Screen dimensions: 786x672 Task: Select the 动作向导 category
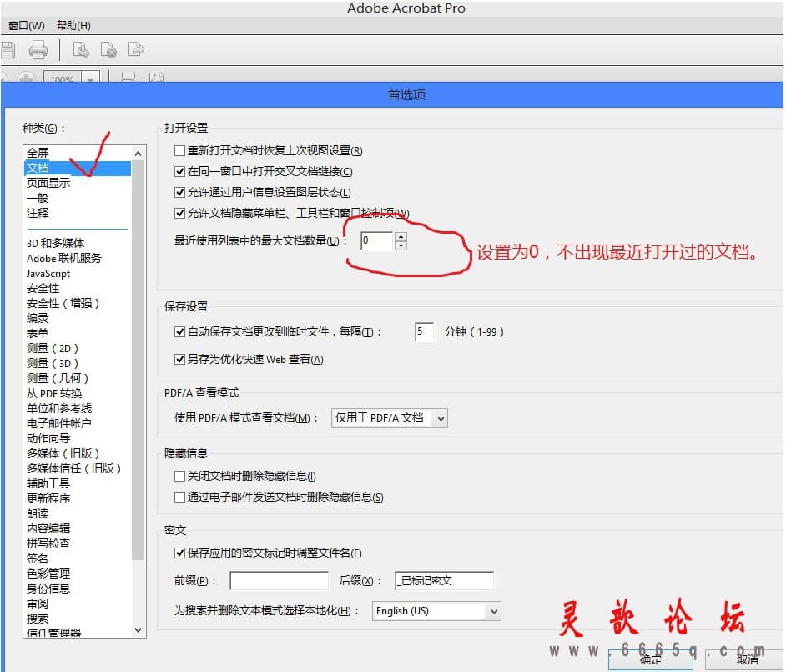(48, 438)
